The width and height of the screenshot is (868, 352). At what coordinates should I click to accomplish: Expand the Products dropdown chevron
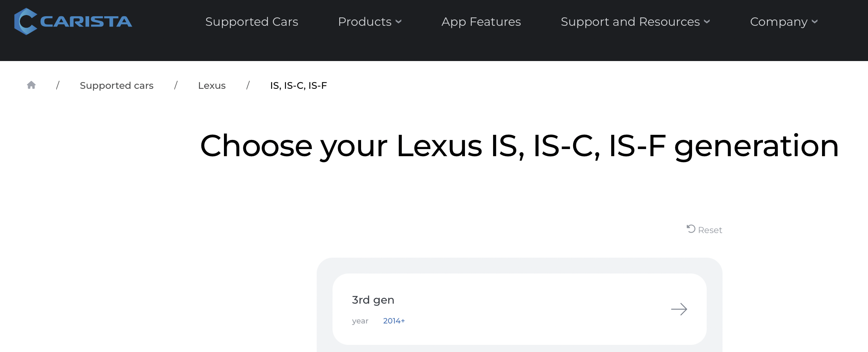(399, 22)
